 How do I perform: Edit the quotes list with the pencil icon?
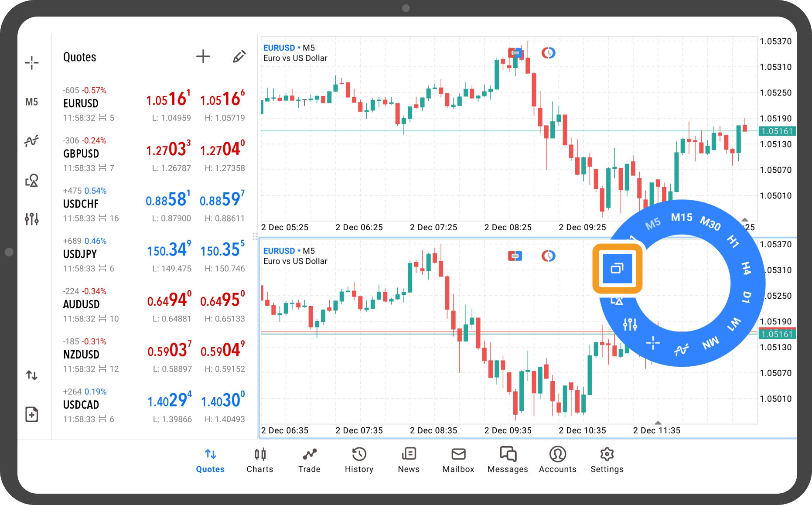coord(239,56)
